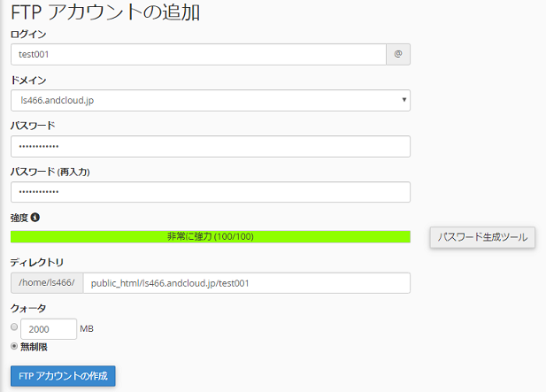This screenshot has width=546, height=392.
Task: Click the @ symbol beside login field
Action: coord(398,55)
